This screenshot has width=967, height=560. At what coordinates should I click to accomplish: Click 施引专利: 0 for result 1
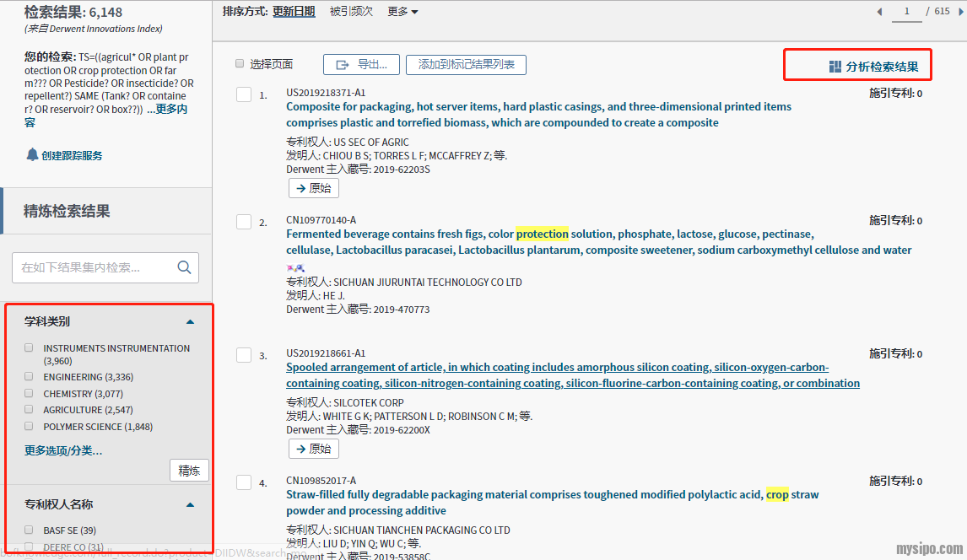point(895,93)
